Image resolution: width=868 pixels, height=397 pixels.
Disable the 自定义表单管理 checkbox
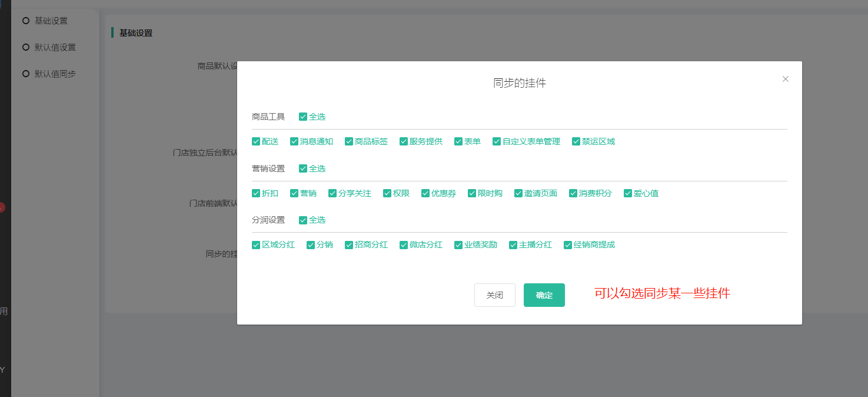(497, 141)
